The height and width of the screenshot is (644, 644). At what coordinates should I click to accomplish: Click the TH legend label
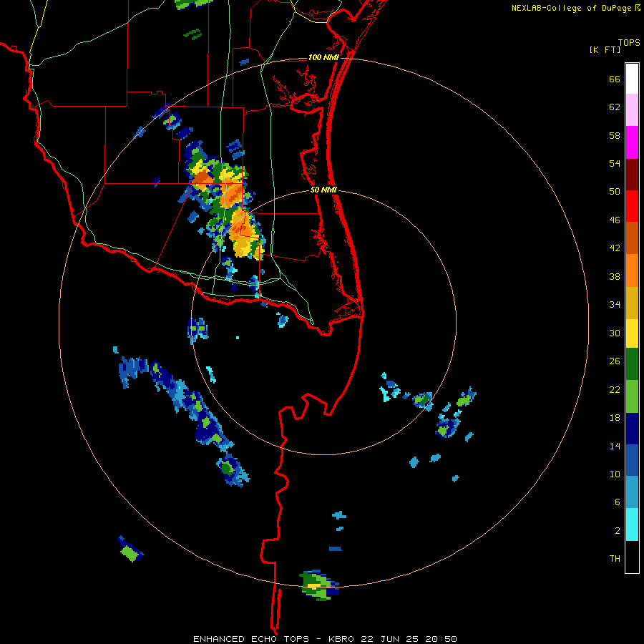point(615,558)
